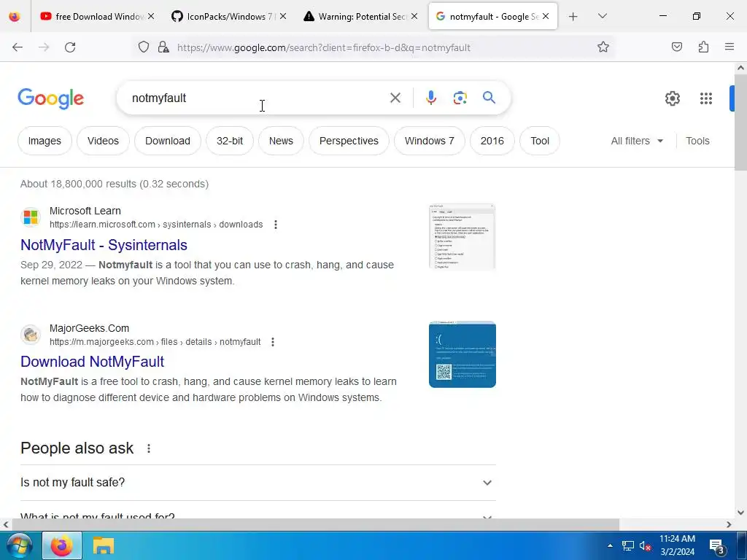Select the 32-bit filter chip
Viewport: 747px width, 560px height.
point(230,141)
